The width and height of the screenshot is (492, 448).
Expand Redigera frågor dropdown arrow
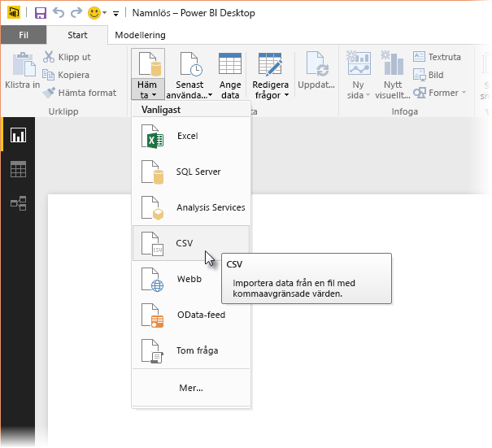coord(287,95)
